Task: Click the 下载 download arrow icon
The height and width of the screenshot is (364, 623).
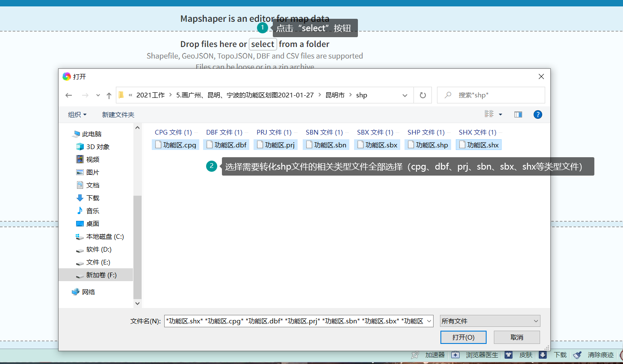Action: point(543,355)
